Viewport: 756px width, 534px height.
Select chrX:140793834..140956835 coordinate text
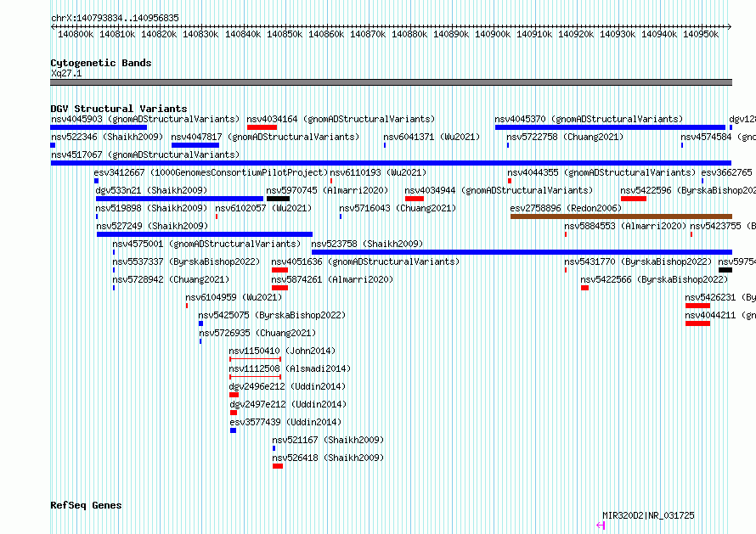coord(115,19)
